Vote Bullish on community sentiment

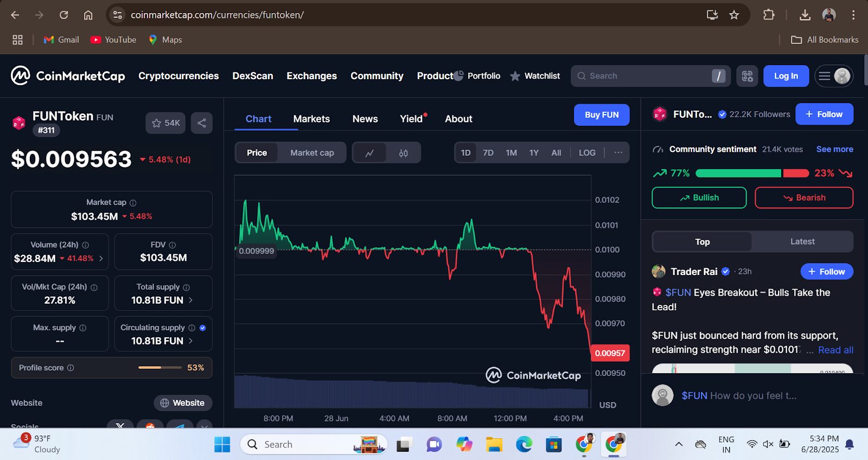click(699, 198)
